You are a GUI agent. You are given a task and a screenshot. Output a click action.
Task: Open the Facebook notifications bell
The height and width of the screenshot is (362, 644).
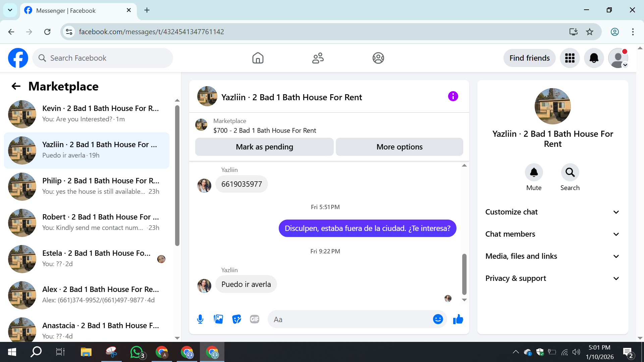[x=594, y=58]
